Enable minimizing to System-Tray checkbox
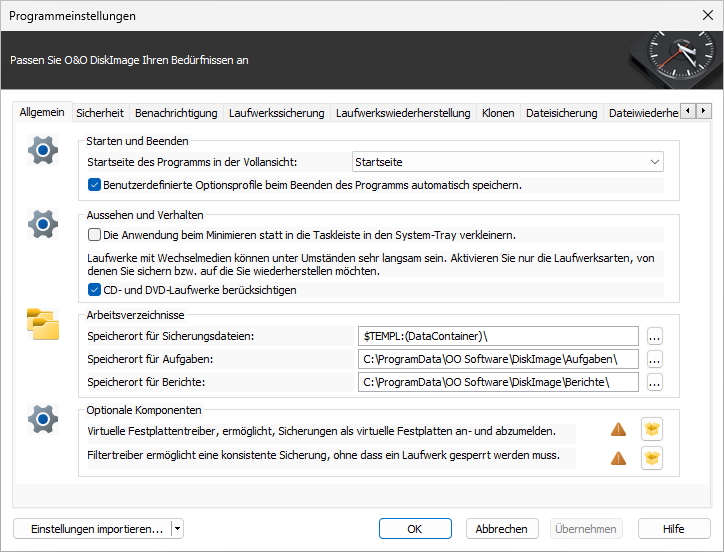Image resolution: width=724 pixels, height=552 pixels. point(94,235)
